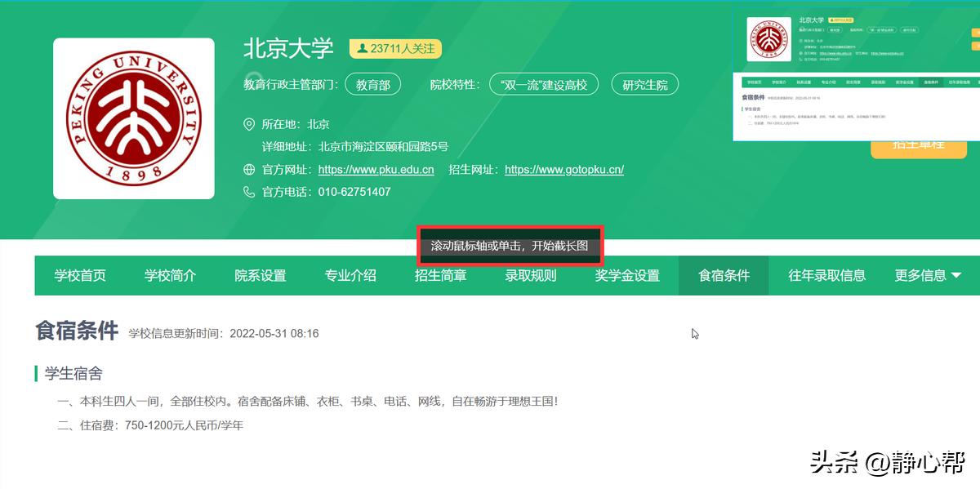Open the gotopku.cn admissions link
This screenshot has width=980, height=489.
point(563,169)
